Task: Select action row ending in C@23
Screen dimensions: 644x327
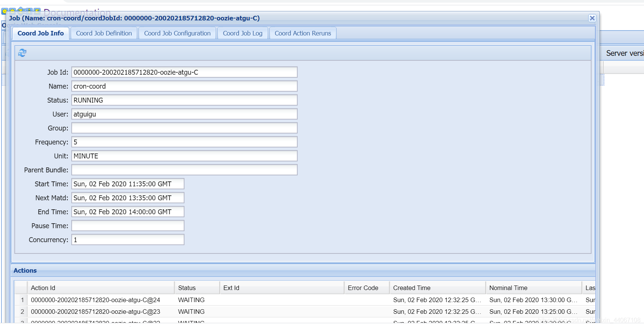Action: pos(305,312)
